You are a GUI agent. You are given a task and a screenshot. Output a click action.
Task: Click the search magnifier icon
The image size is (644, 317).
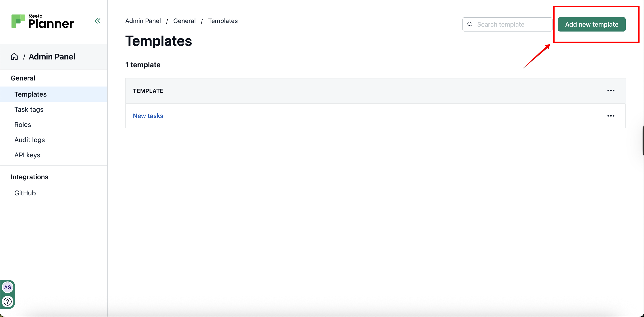[x=470, y=24]
